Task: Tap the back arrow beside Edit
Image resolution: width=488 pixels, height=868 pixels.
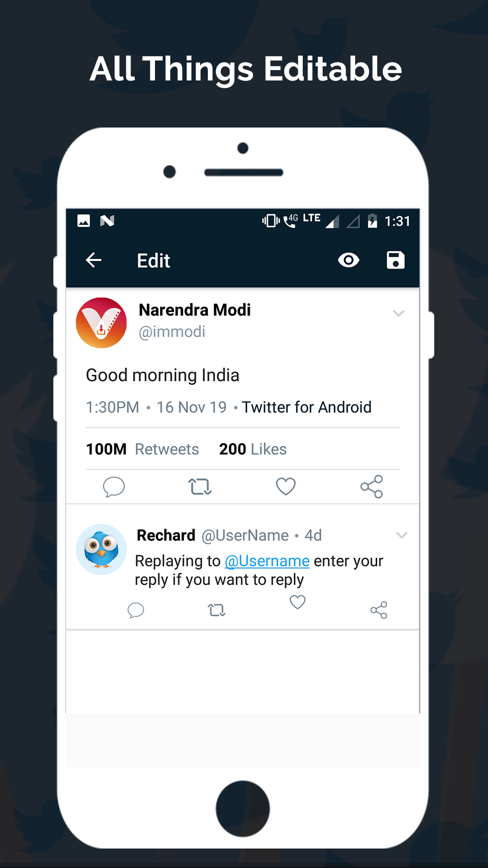Action: pyautogui.click(x=94, y=260)
